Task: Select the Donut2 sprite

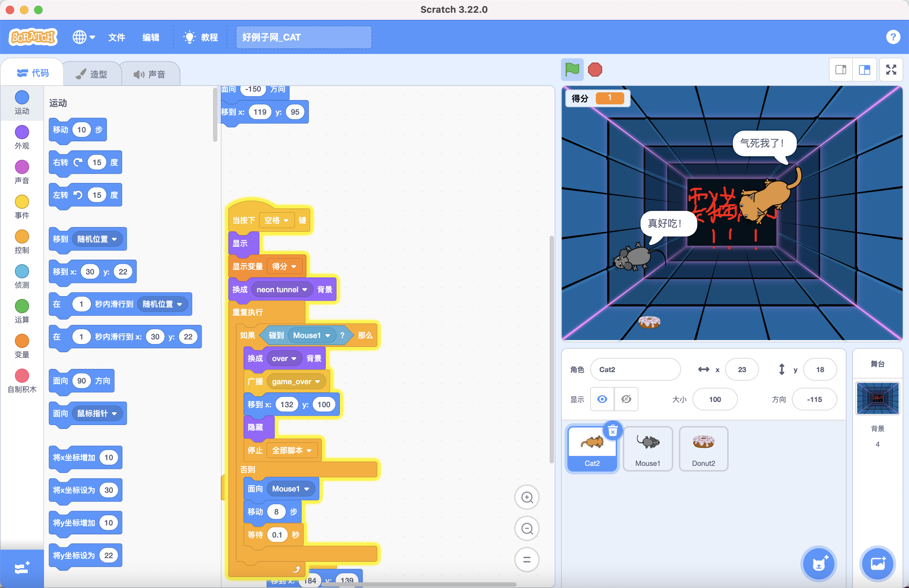Action: tap(703, 449)
